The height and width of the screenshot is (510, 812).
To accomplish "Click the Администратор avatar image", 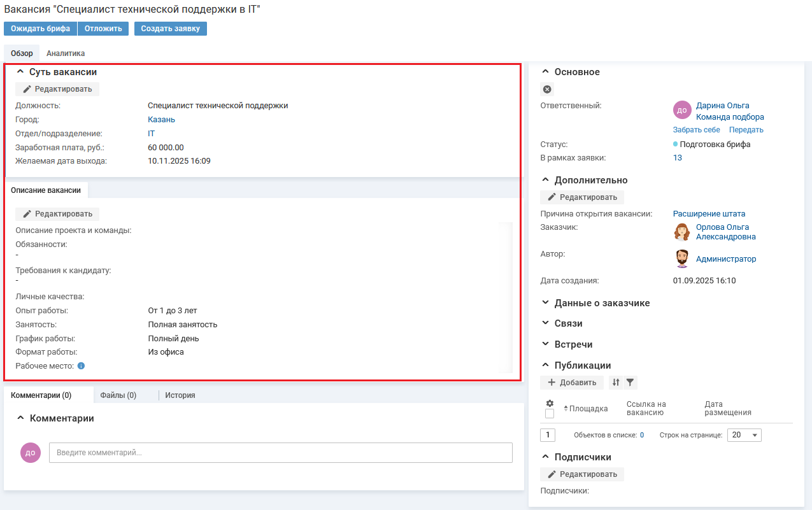I will (x=682, y=259).
